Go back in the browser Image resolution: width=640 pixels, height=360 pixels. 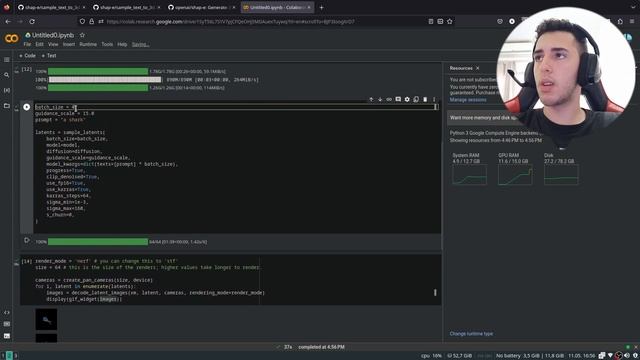8,22
